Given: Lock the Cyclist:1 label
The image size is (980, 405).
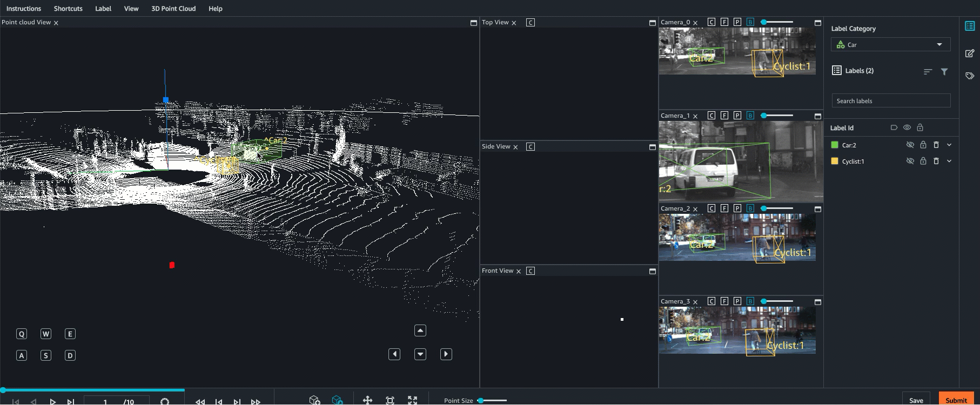Looking at the screenshot, I should (x=923, y=161).
